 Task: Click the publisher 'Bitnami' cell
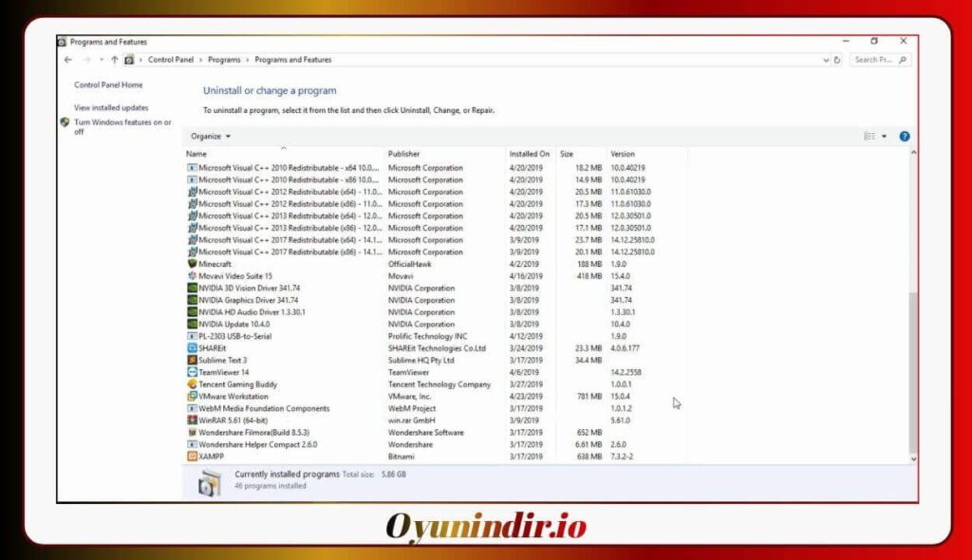(402, 457)
